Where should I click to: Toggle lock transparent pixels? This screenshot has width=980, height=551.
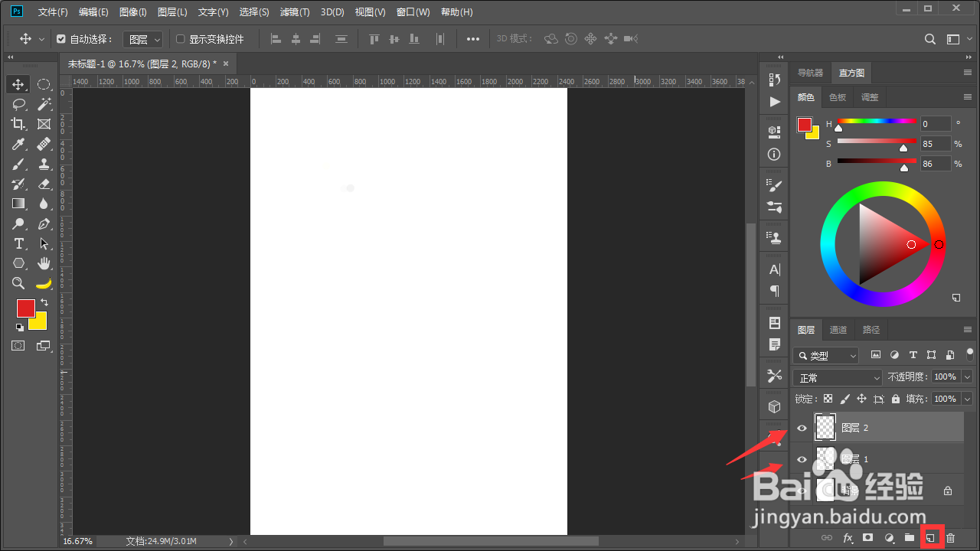point(828,399)
